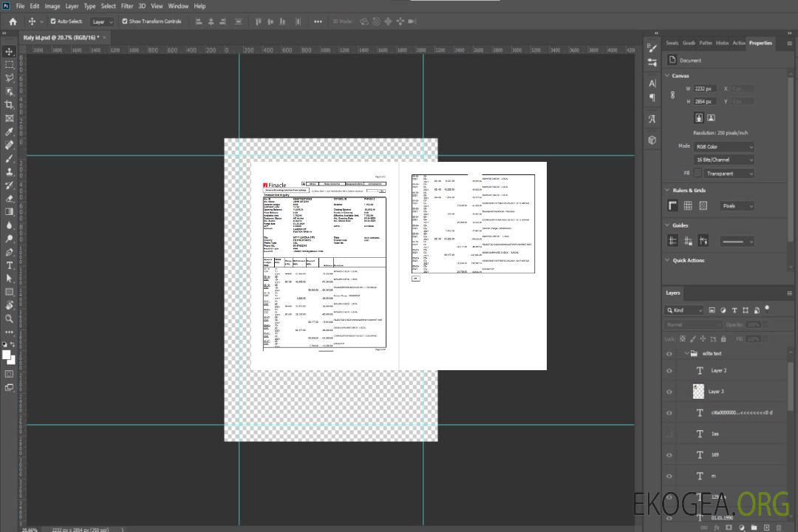Viewport: 798px width, 532px height.
Task: Select the Eyedropper tool
Action: point(10,132)
